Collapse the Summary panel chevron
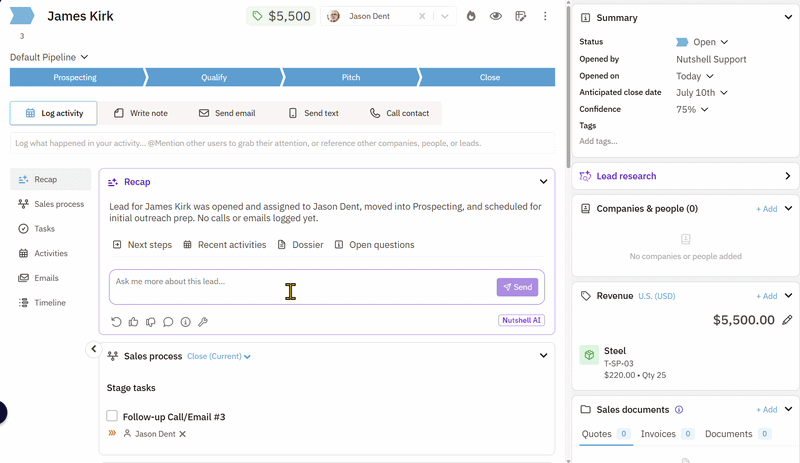Image resolution: width=800 pixels, height=463 pixels. (x=788, y=17)
